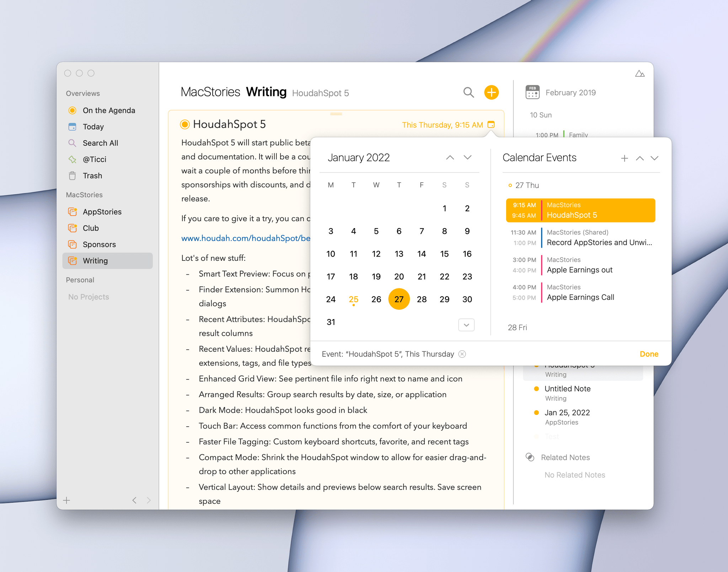Screen dimensions: 728x572
Task: Add a calendar event with plus icon
Action: (x=624, y=158)
